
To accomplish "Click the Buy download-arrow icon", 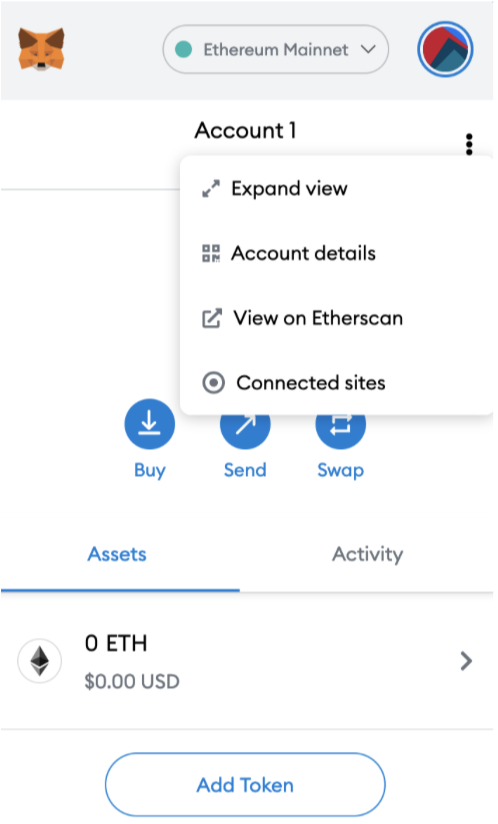I will 150,424.
